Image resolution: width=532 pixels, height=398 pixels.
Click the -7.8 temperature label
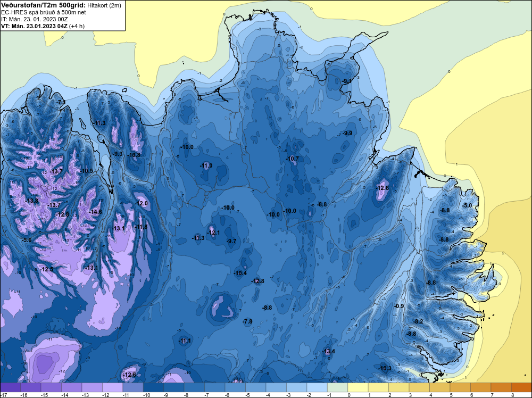click(248, 322)
